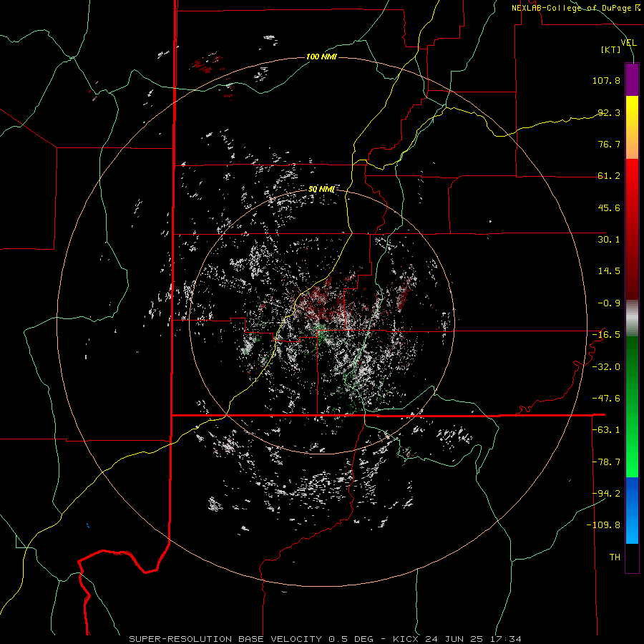This screenshot has width=644, height=644.
Task: Click the yellow-orange segment of the color bar
Action: pyautogui.click(x=632, y=127)
